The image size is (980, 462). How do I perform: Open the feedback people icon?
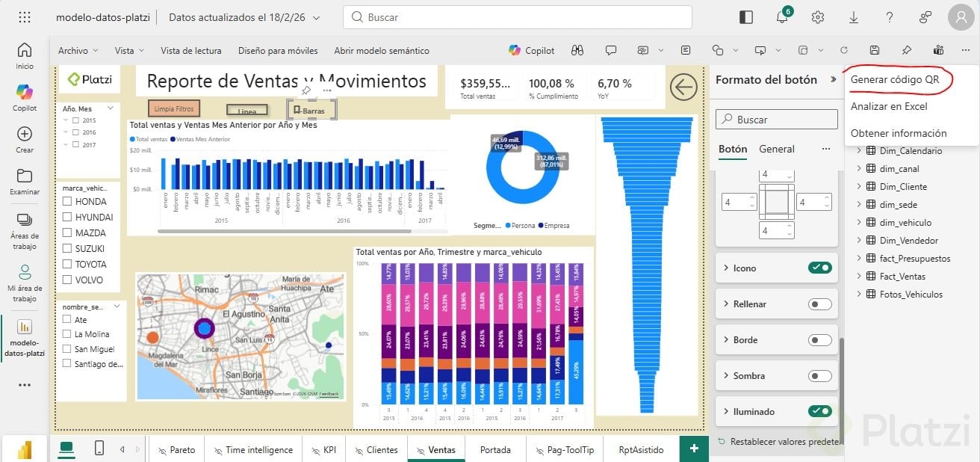click(925, 17)
